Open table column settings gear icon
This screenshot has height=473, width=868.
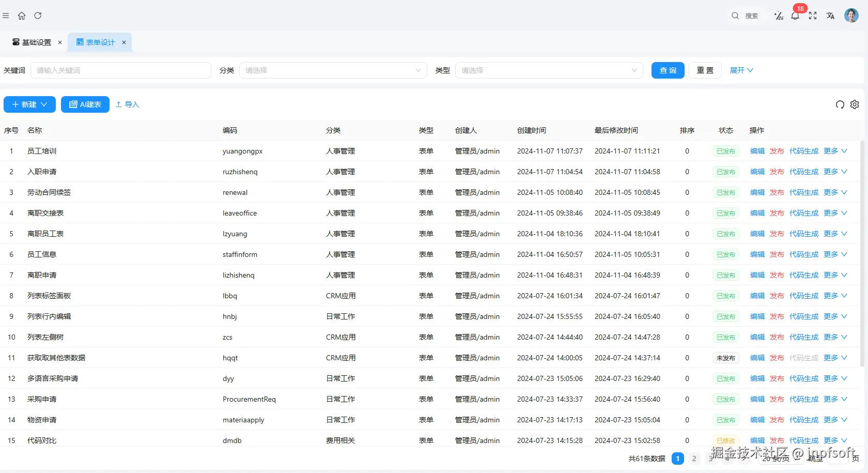click(x=855, y=104)
